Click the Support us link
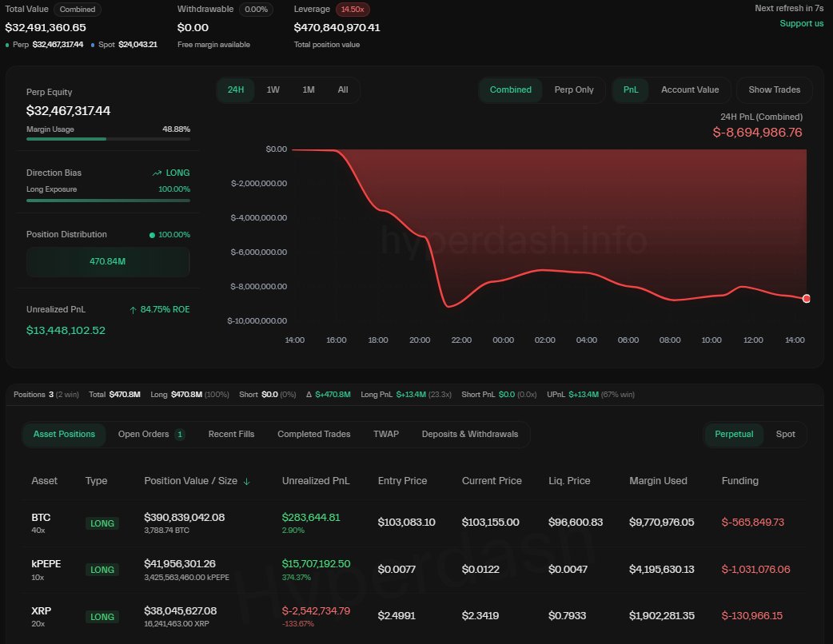This screenshot has width=833, height=644. (x=801, y=23)
